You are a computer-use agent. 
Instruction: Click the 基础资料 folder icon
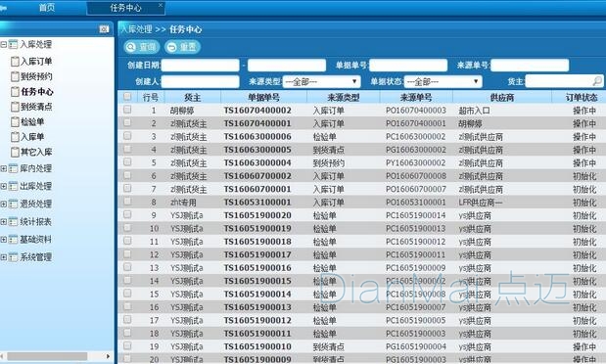13,240
